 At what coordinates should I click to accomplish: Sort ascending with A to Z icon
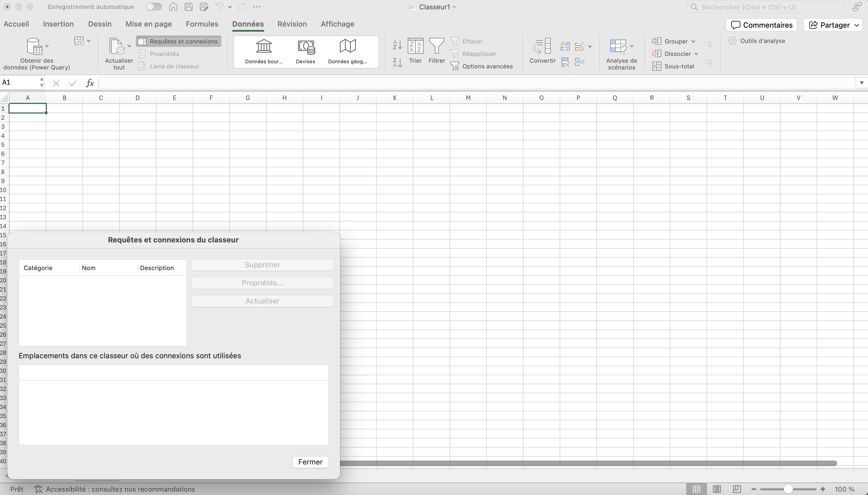click(x=397, y=44)
